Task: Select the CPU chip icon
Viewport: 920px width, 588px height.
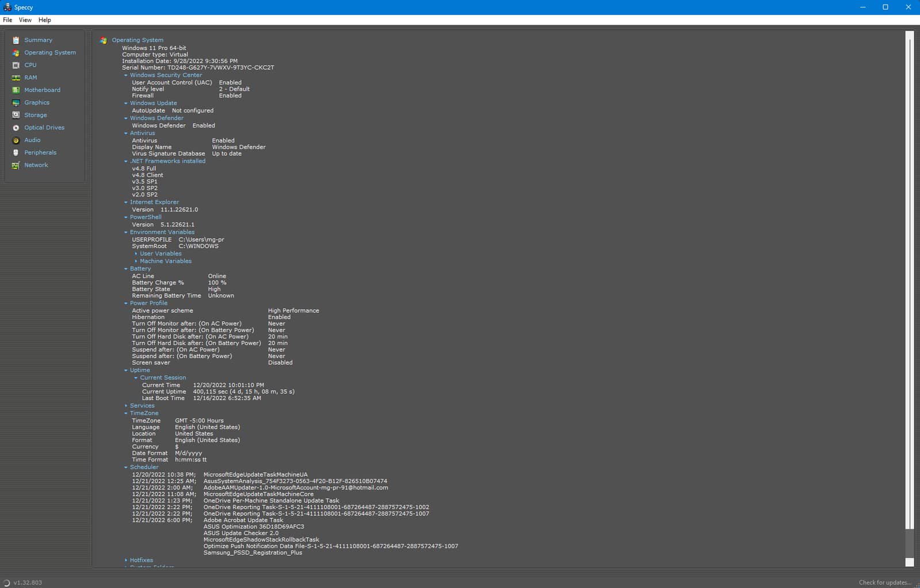Action: click(16, 66)
